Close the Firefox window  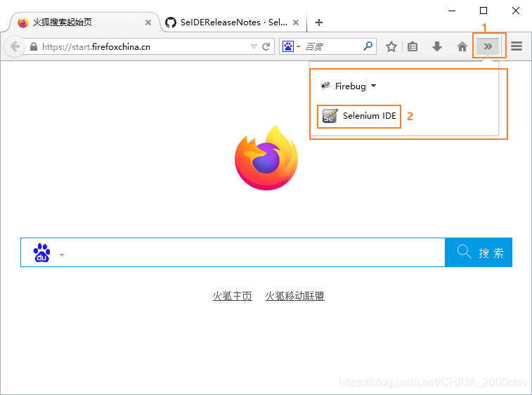coord(516,11)
